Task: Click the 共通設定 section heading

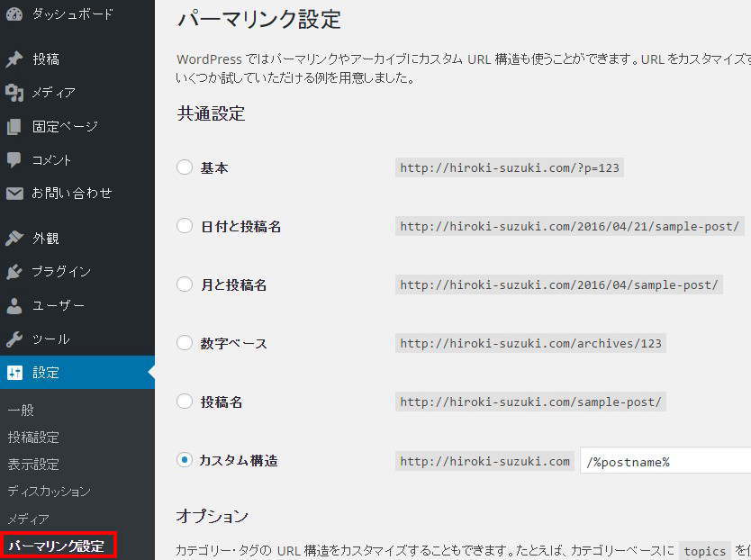Action: 212,113
